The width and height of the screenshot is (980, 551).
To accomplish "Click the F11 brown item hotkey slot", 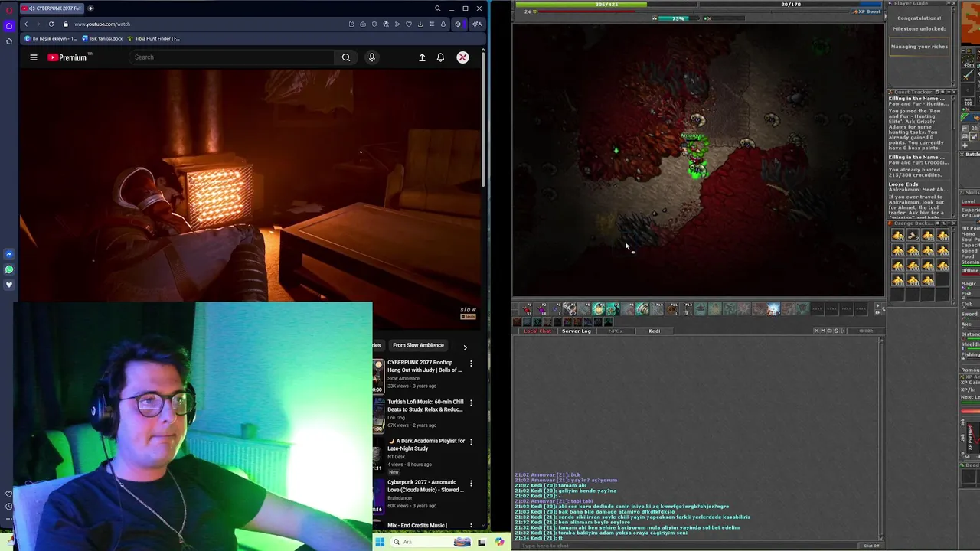I will (x=671, y=308).
